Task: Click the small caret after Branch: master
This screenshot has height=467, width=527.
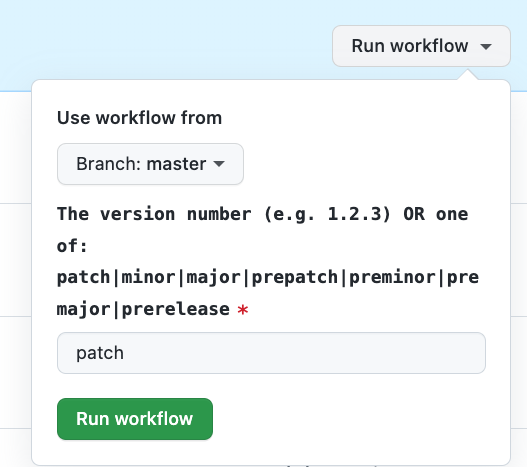Action: pos(219,164)
